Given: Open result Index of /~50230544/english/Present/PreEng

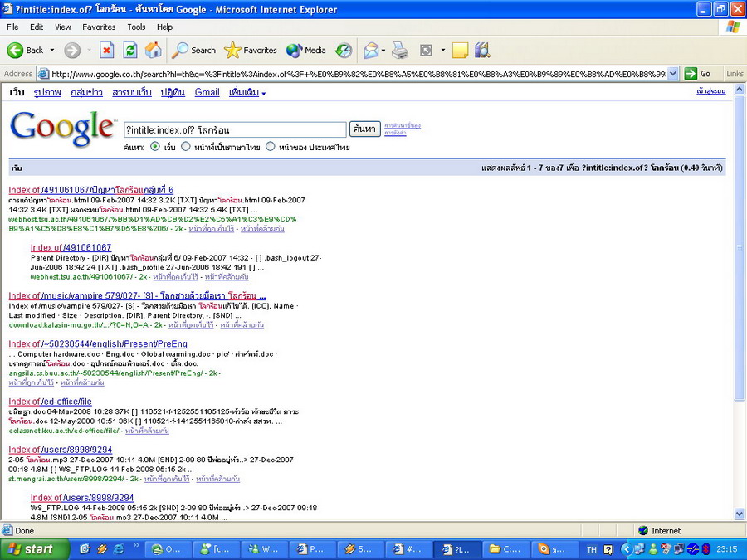Looking at the screenshot, I should point(98,343).
